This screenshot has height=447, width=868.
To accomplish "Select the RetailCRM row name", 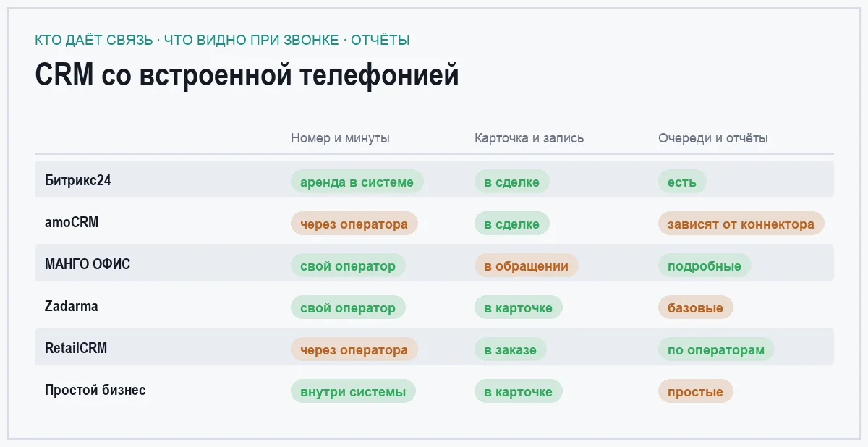I will [x=76, y=348].
